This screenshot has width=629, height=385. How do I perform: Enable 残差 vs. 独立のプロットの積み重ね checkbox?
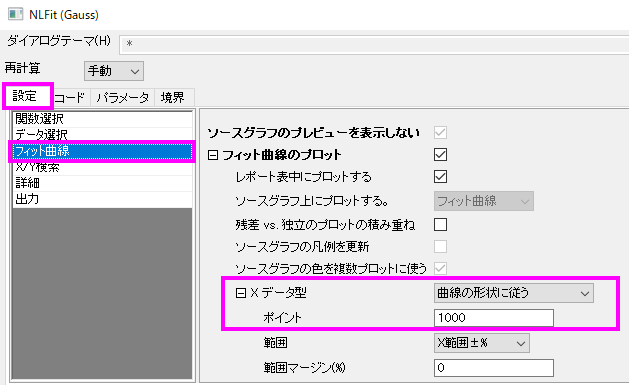(440, 225)
